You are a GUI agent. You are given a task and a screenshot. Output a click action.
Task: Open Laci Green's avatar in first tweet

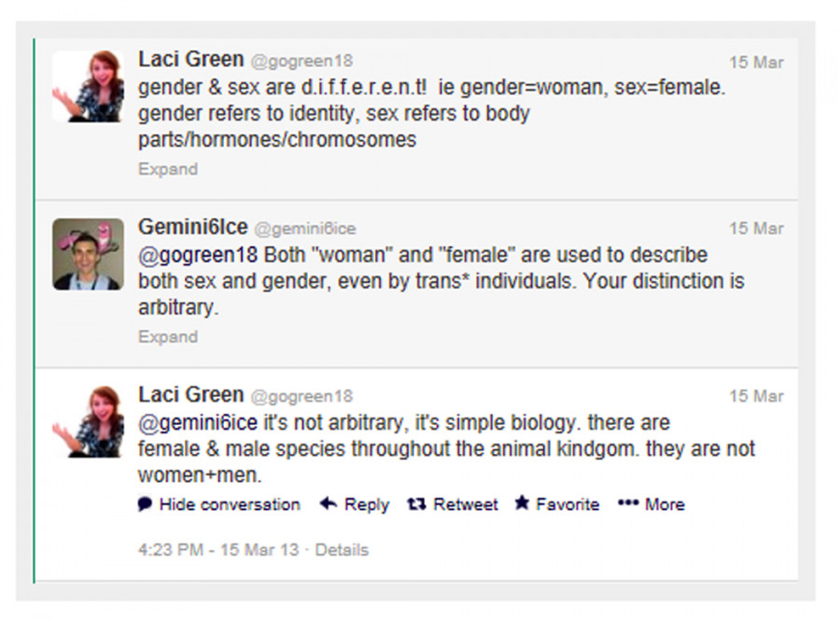point(88,86)
